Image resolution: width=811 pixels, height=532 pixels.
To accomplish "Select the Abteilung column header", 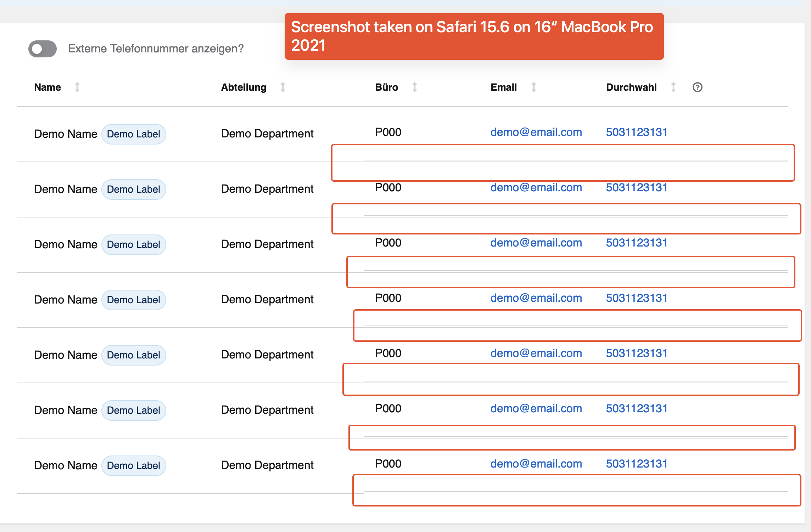I will pos(244,87).
